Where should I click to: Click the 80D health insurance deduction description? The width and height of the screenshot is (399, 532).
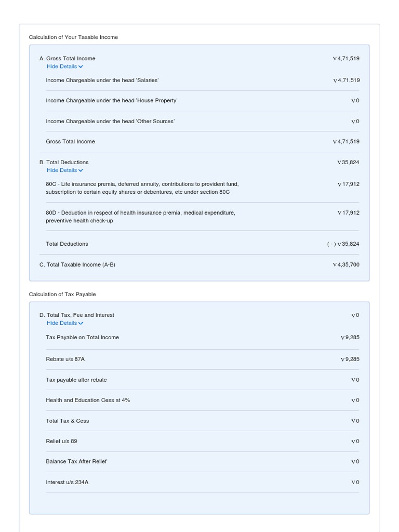[140, 217]
